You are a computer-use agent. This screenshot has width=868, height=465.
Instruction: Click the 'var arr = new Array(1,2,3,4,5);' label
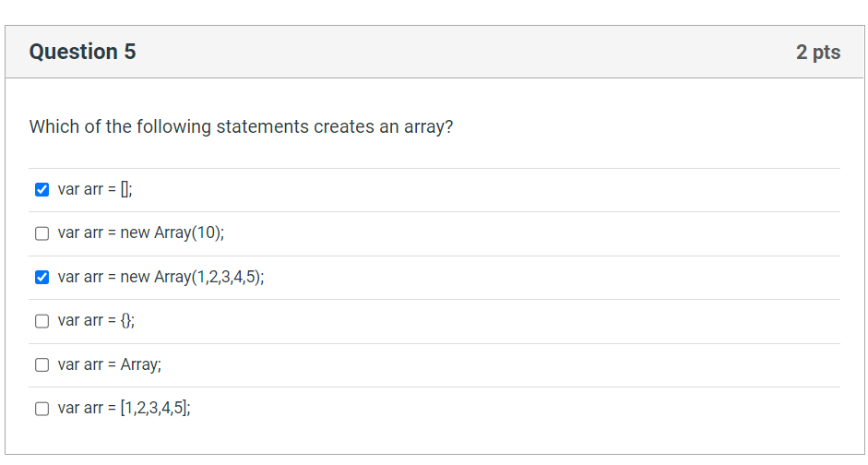point(161,277)
